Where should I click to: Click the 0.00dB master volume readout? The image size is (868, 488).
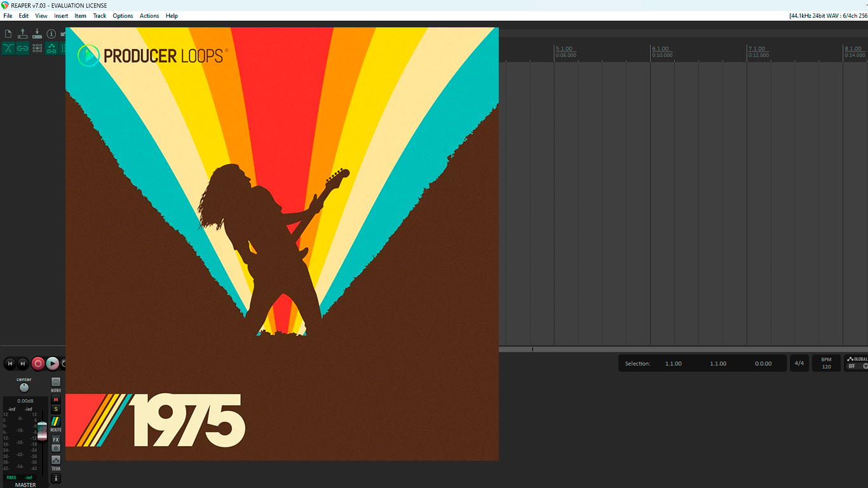point(25,401)
